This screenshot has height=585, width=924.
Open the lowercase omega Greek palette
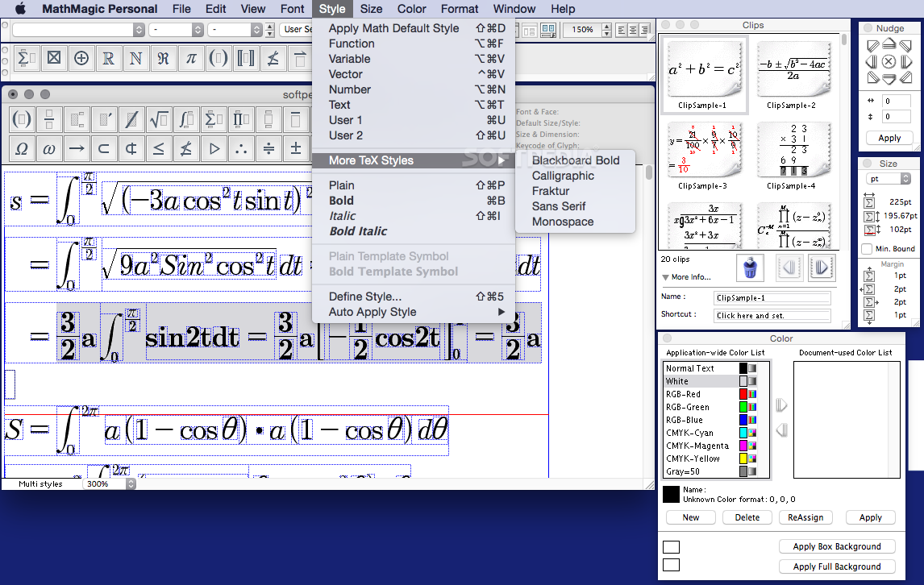pos(49,148)
